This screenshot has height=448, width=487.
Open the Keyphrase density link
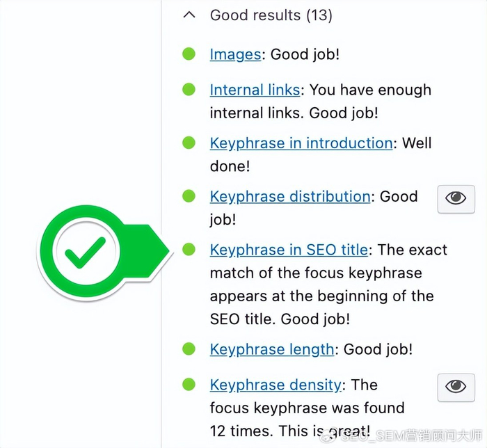coord(276,385)
